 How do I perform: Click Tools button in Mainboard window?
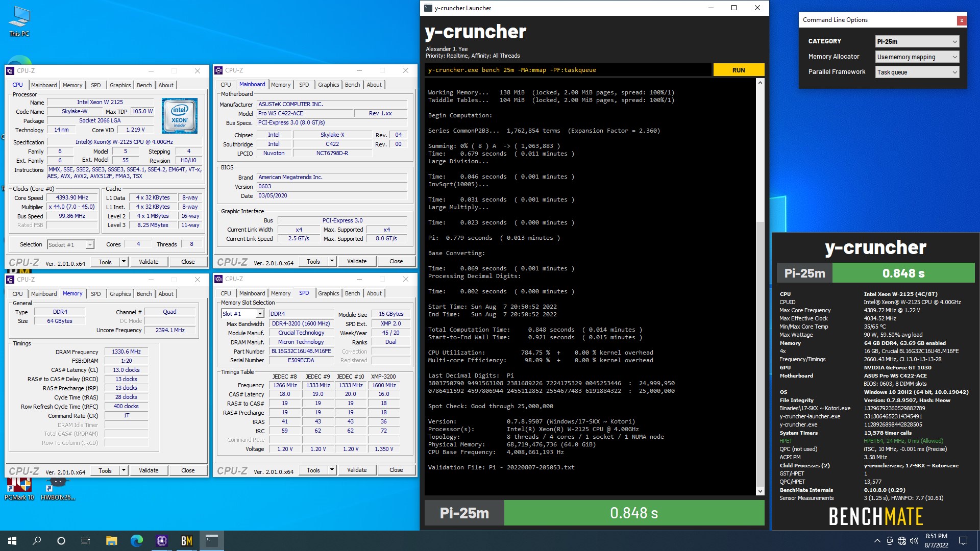point(313,261)
